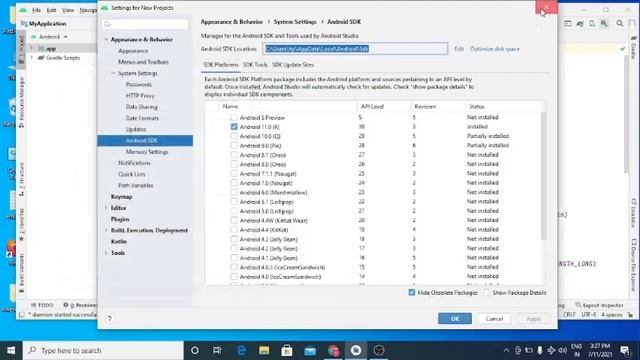Check the Android S Preview checkbox
The image size is (640, 360).
pos(234,118)
